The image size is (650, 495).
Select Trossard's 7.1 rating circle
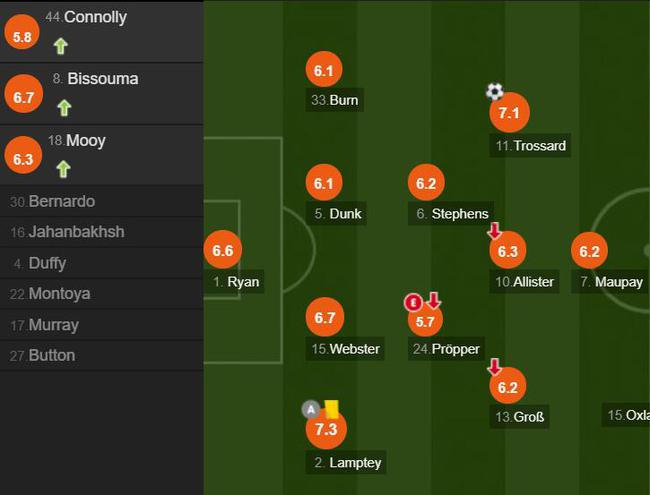pos(508,114)
